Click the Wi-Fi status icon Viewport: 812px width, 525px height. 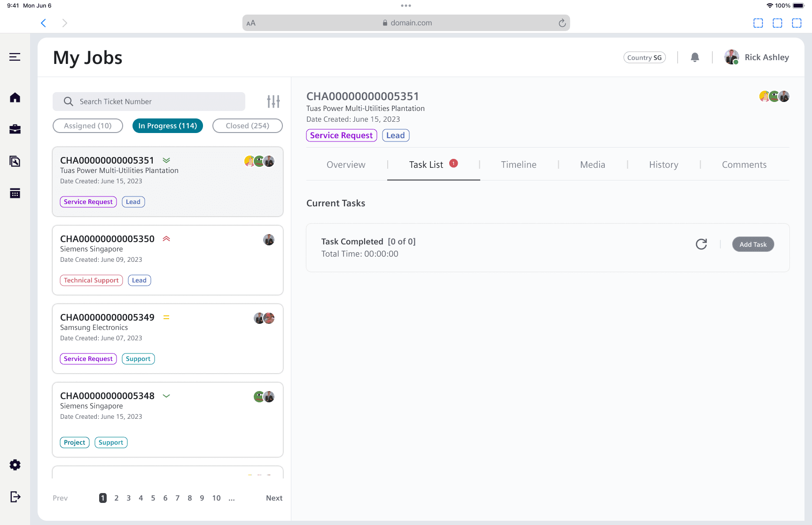(770, 6)
